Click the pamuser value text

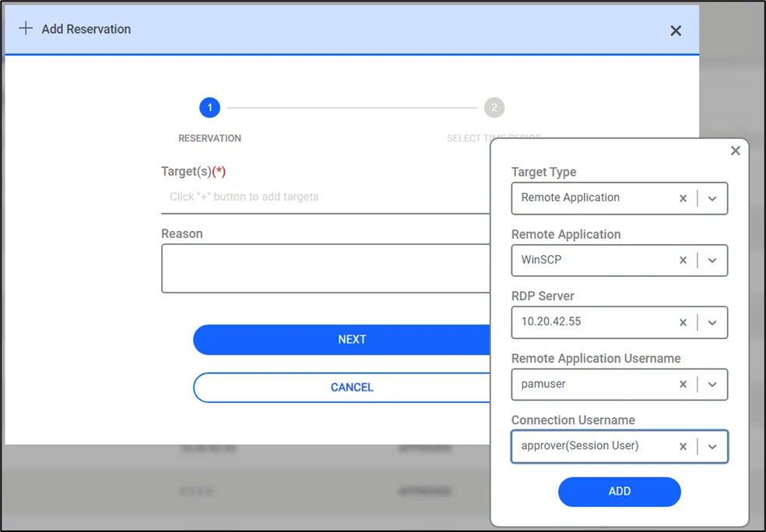(x=543, y=384)
